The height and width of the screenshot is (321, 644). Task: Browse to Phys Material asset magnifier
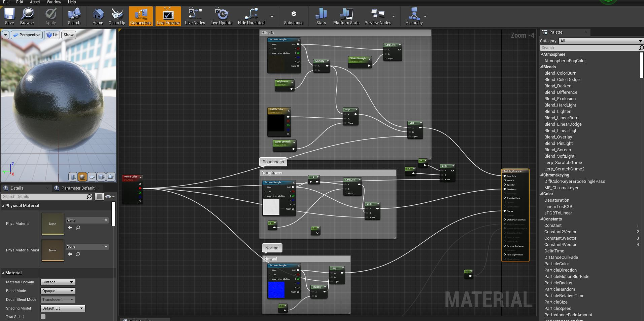click(78, 228)
